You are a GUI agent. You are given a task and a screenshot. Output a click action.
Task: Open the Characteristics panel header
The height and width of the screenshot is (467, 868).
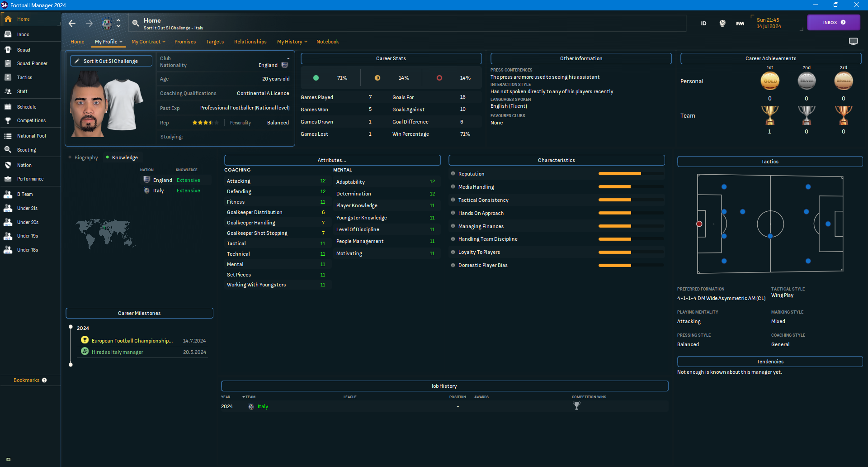[557, 160]
